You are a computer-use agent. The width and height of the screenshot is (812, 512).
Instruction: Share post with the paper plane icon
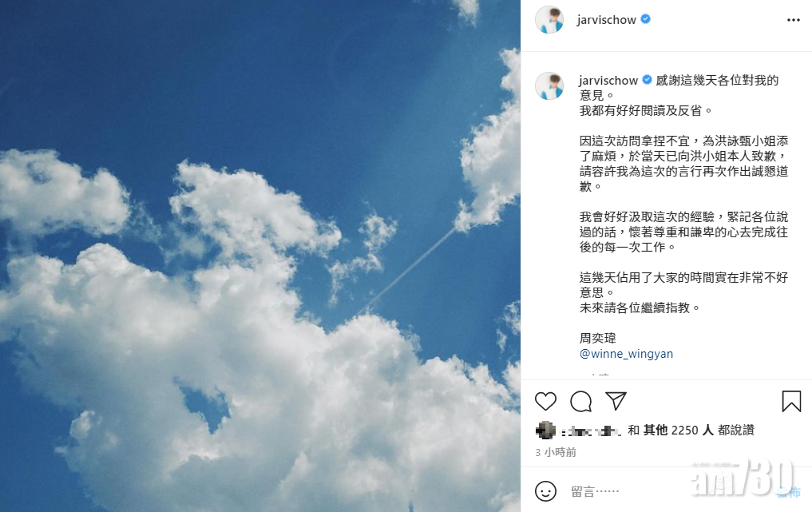(x=616, y=401)
